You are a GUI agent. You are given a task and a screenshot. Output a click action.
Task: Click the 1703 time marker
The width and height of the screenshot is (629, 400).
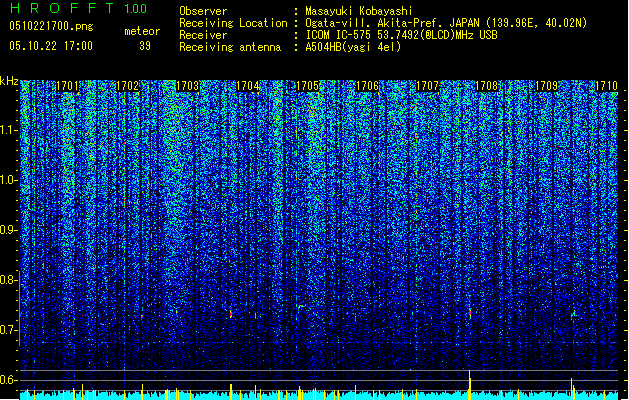187,86
